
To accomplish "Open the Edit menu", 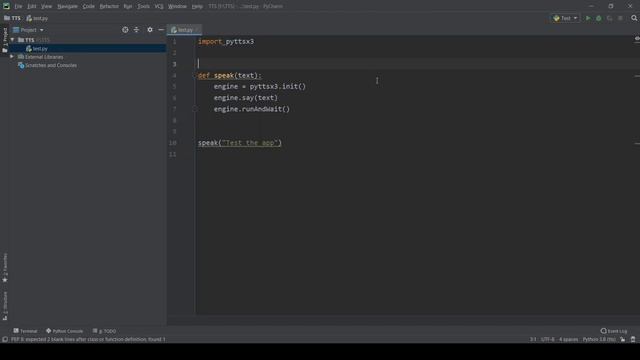I will 31,7.
